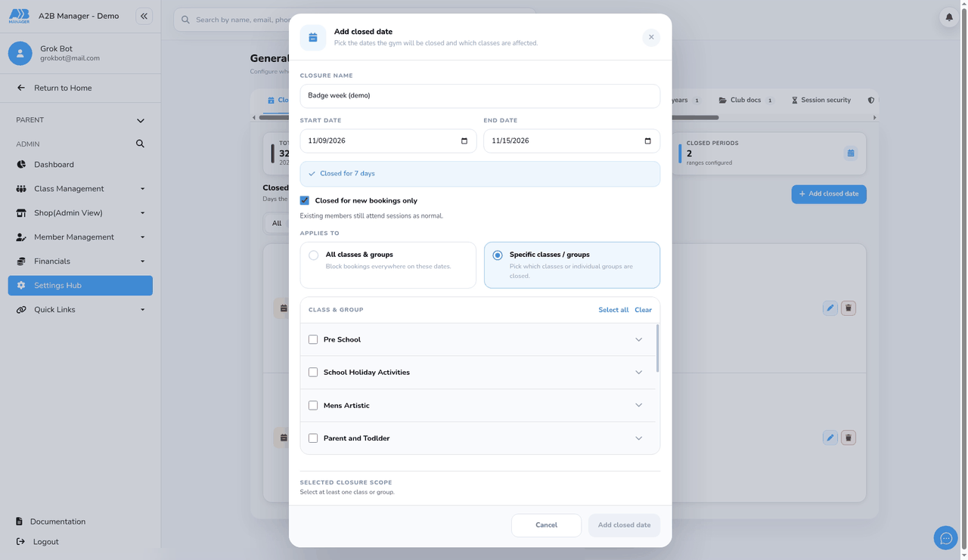Click the Logout icon in sidebar
968x560 pixels.
tap(20, 541)
